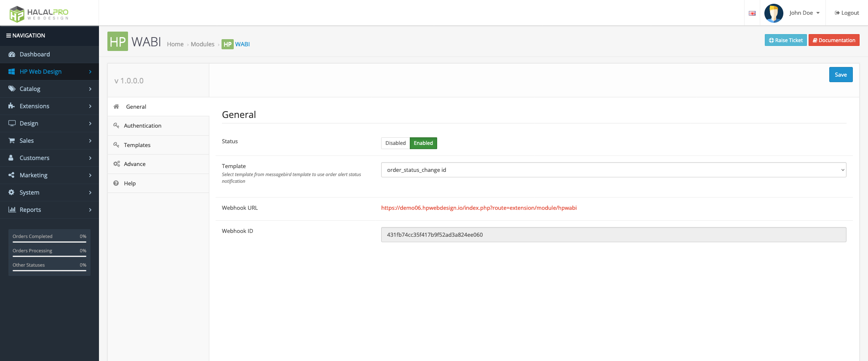The image size is (868, 361).
Task: Click the Reports bar chart icon
Action: (x=12, y=210)
